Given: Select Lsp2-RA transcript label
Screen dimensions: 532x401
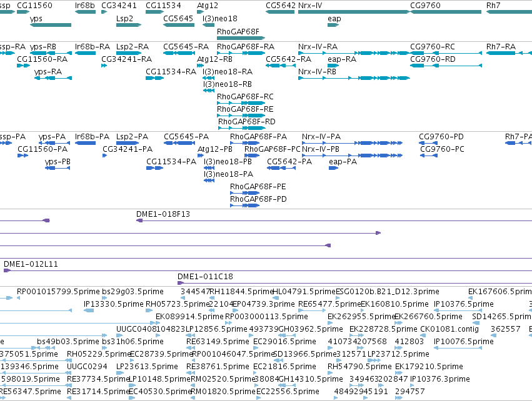Looking at the screenshot, I should coord(133,46).
